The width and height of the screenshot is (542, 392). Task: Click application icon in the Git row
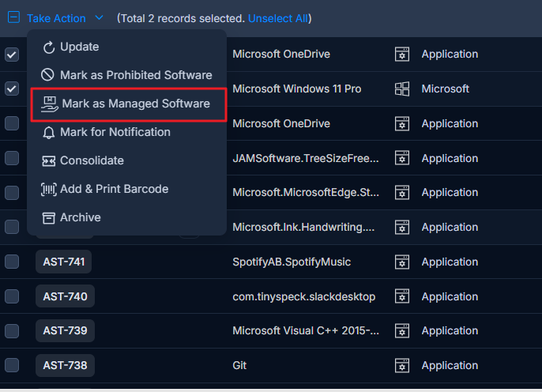click(x=402, y=365)
